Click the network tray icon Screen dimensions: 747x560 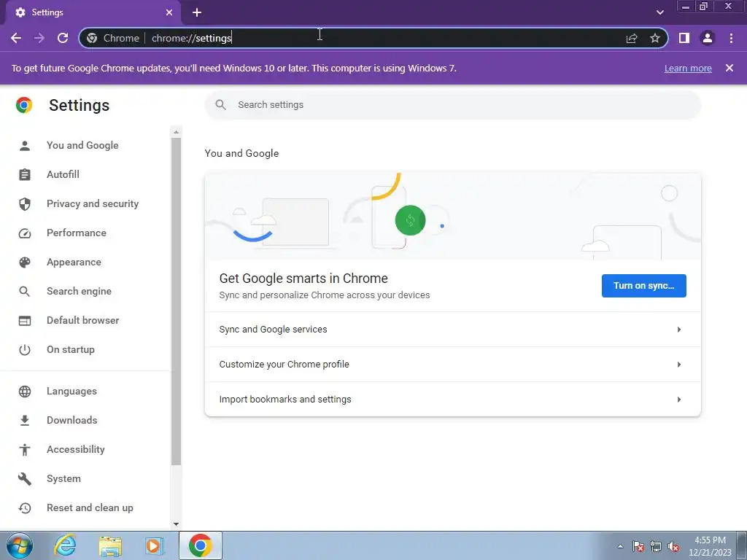coord(656,546)
